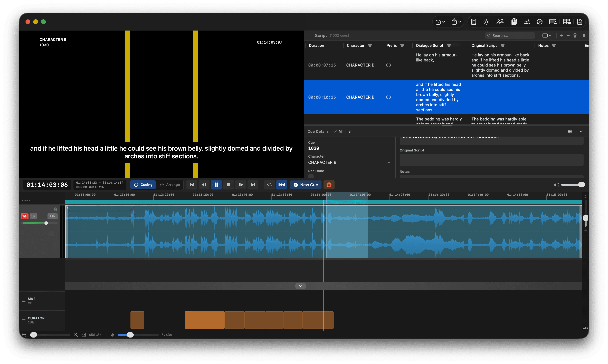
Task: Delete the audio track with its trash icon
Action: click(x=55, y=209)
